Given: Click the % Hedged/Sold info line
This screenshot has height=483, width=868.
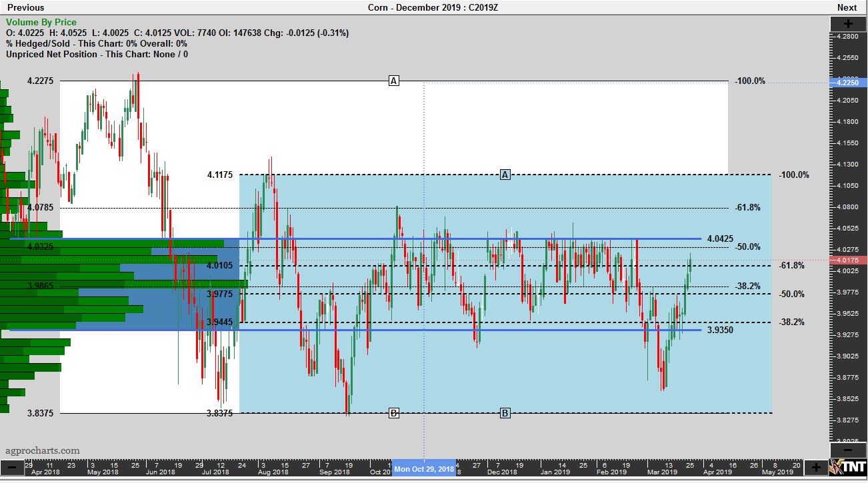Looking at the screenshot, I should [x=97, y=43].
